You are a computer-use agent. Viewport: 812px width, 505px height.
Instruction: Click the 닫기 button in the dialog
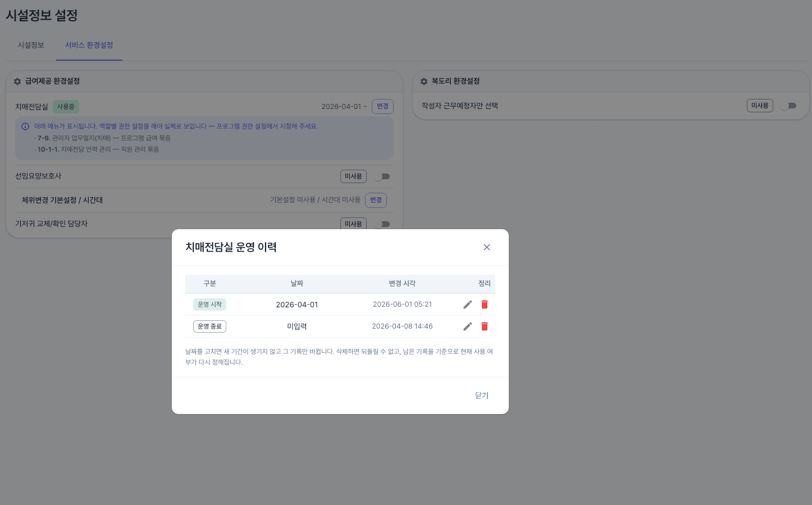click(x=482, y=395)
